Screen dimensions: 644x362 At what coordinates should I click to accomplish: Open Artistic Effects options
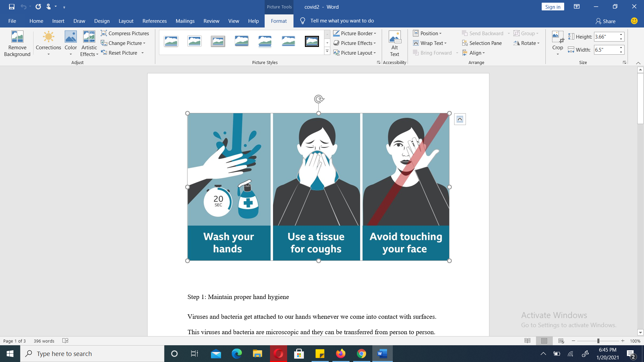tap(89, 44)
